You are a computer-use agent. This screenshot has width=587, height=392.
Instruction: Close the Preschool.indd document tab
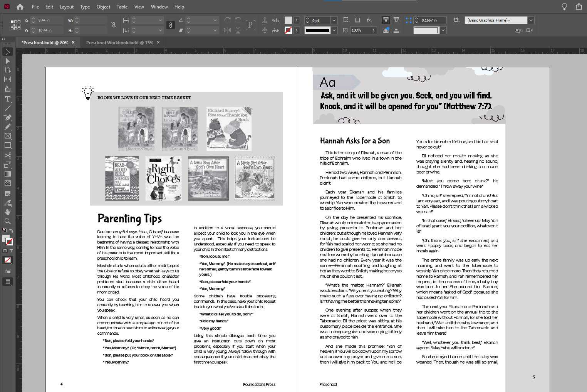(73, 42)
